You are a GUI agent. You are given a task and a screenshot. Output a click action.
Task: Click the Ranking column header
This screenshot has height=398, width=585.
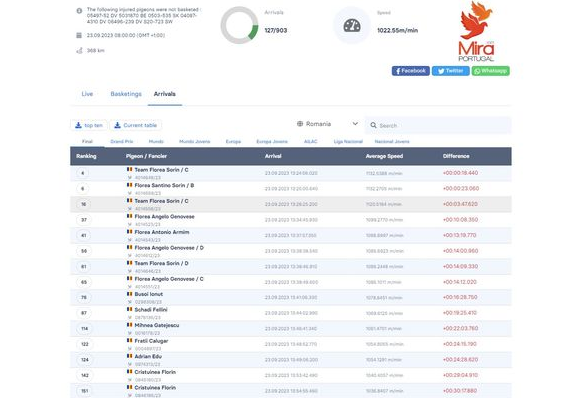(86, 156)
